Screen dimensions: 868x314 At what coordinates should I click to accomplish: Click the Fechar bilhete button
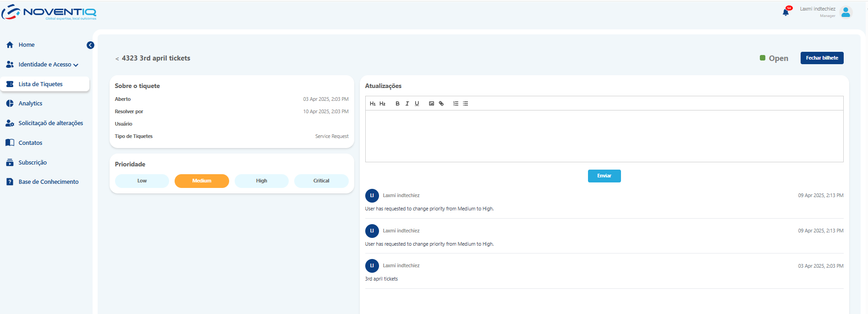tap(822, 58)
